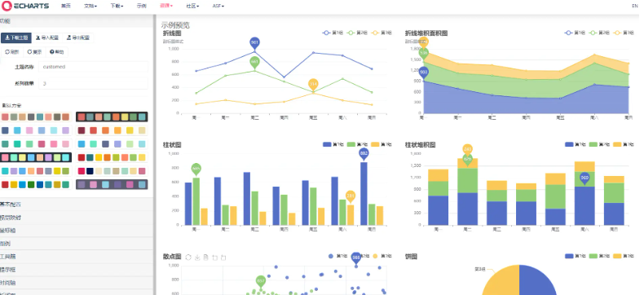
Task: Click the 刷新 refresh button with circular arrow
Action: click(12, 51)
